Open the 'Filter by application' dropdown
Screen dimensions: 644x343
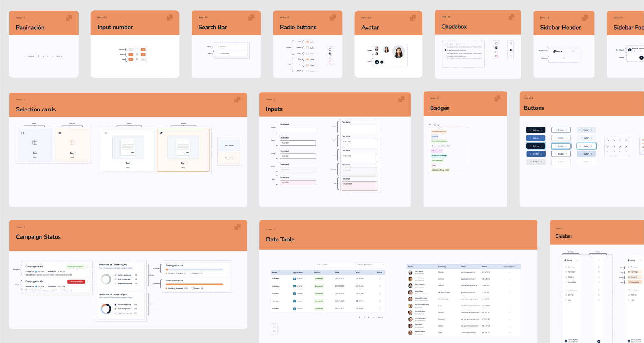370,264
